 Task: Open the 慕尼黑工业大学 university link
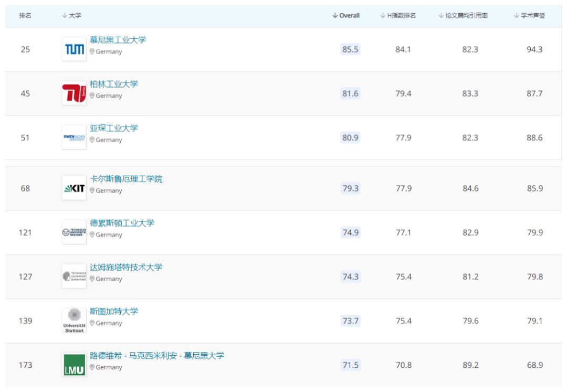click(x=118, y=40)
